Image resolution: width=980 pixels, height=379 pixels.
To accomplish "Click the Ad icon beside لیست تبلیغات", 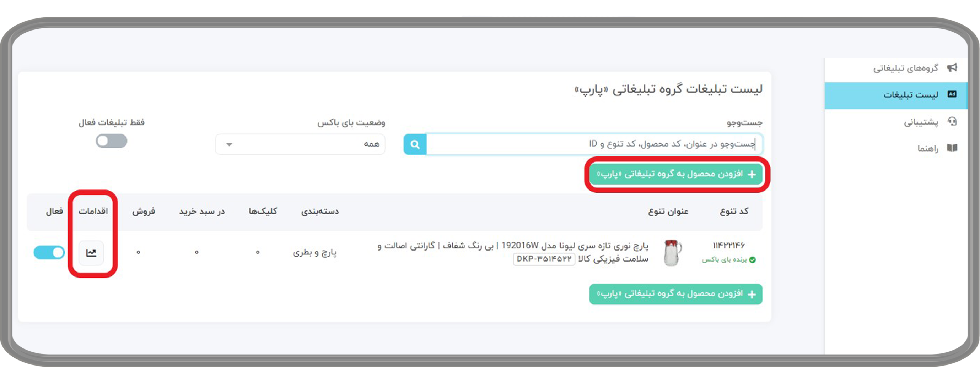I will click(x=952, y=94).
